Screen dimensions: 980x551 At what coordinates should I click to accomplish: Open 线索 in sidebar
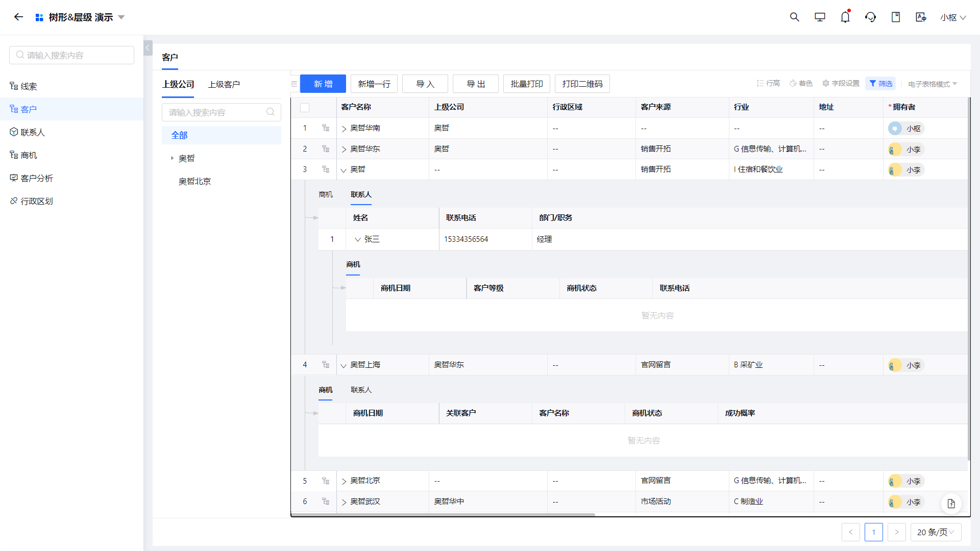[71, 86]
